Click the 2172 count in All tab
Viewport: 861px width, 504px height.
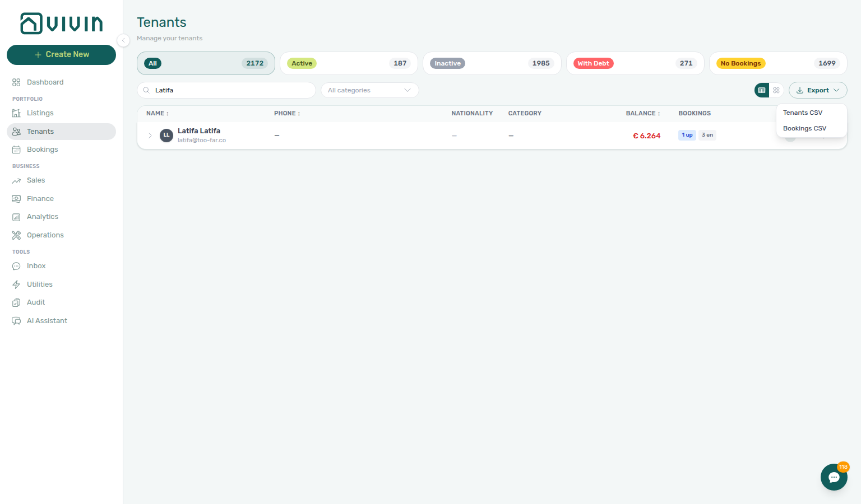(255, 63)
